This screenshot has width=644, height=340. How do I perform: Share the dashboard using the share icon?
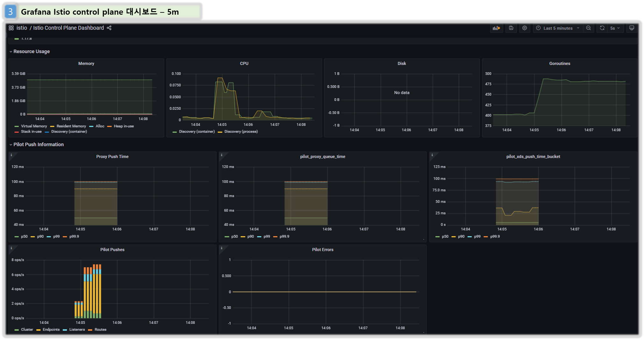109,28
